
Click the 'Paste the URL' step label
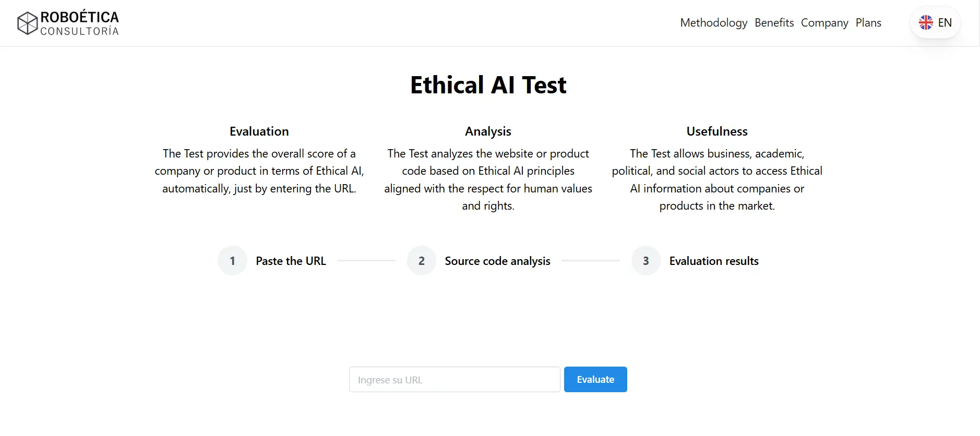tap(291, 261)
